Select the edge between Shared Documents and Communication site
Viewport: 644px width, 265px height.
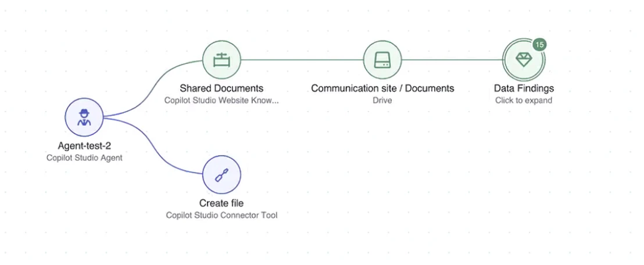click(302, 60)
